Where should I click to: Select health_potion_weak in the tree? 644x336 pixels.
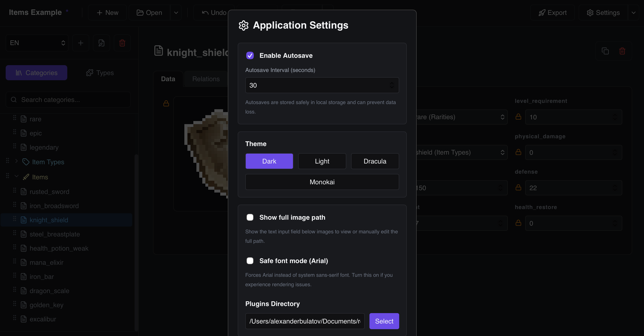tap(59, 248)
